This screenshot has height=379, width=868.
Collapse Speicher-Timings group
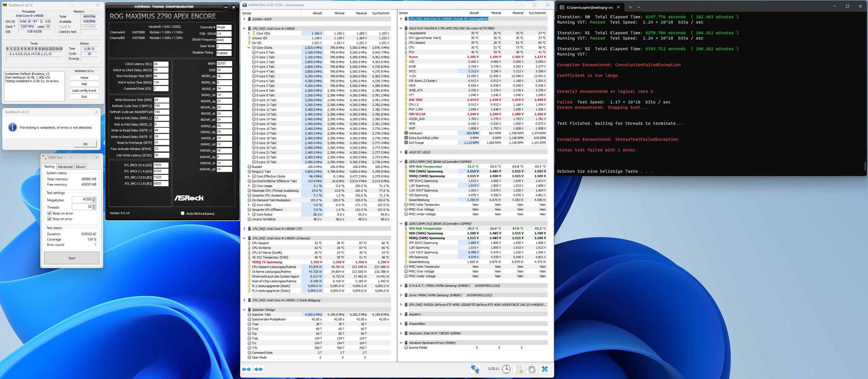tap(245, 309)
